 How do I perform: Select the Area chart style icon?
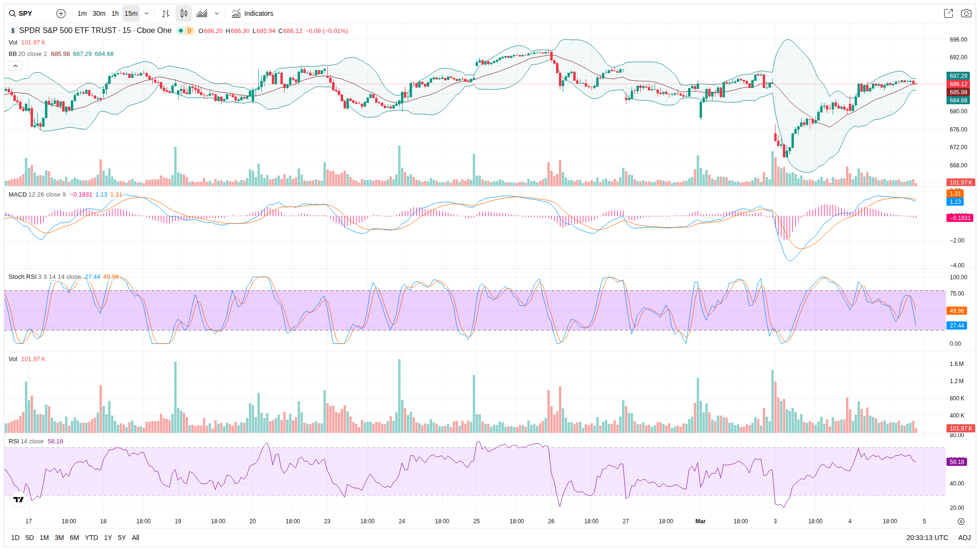pyautogui.click(x=202, y=13)
